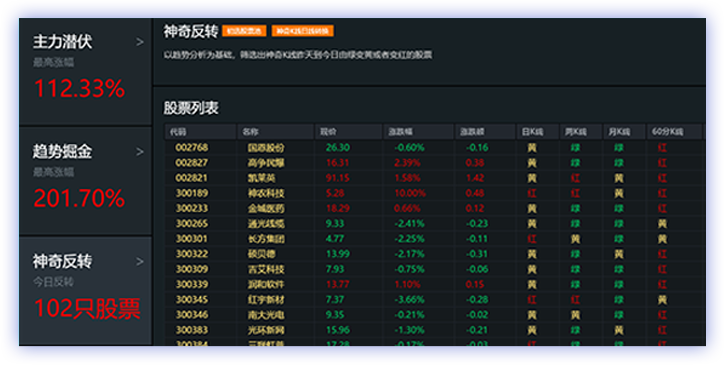This screenshot has width=724, height=365.
Task: Open the 趋势掘金 strategy card
Action: (x=85, y=181)
